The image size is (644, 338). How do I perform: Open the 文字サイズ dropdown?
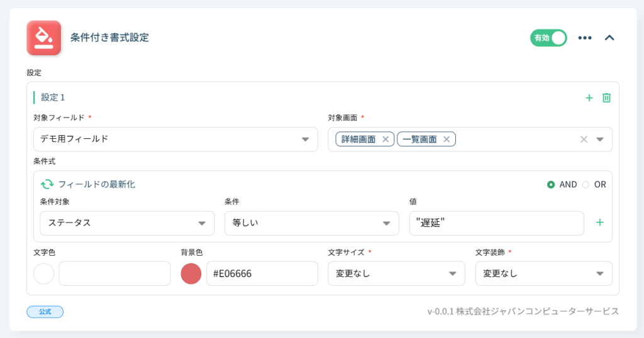[396, 273]
